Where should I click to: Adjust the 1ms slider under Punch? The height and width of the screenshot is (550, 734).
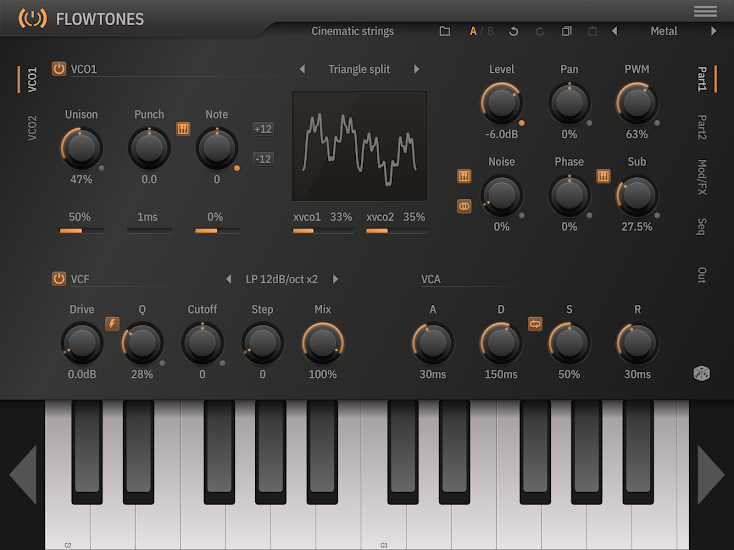(x=149, y=230)
